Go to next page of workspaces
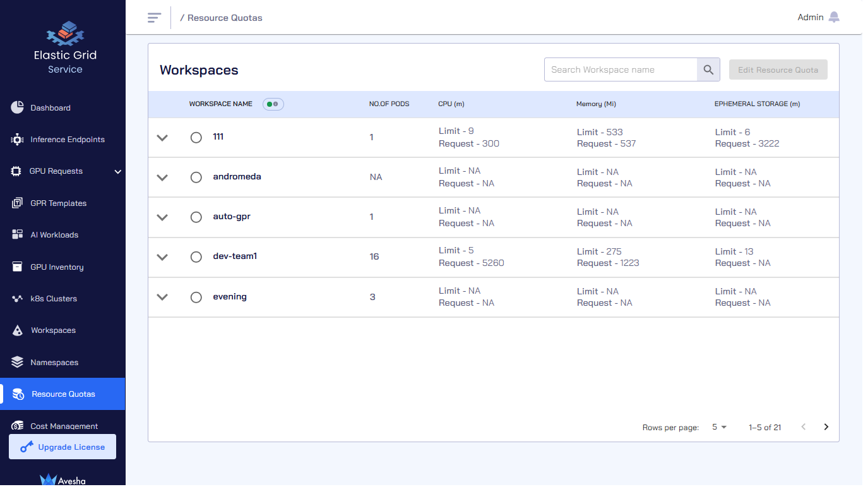Screen dimensions: 868x494 click(x=826, y=427)
